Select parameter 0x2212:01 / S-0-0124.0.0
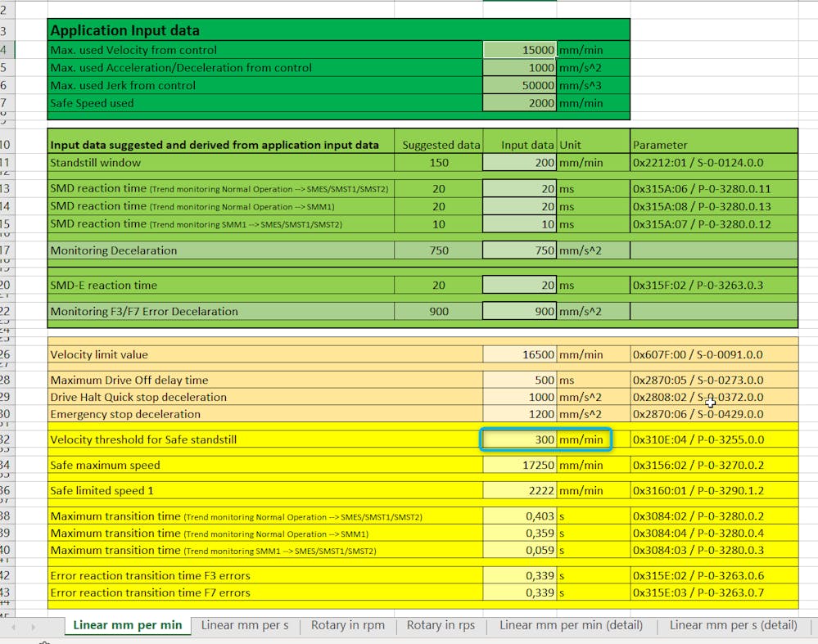Screen dimensions: 818x644 point(714,163)
